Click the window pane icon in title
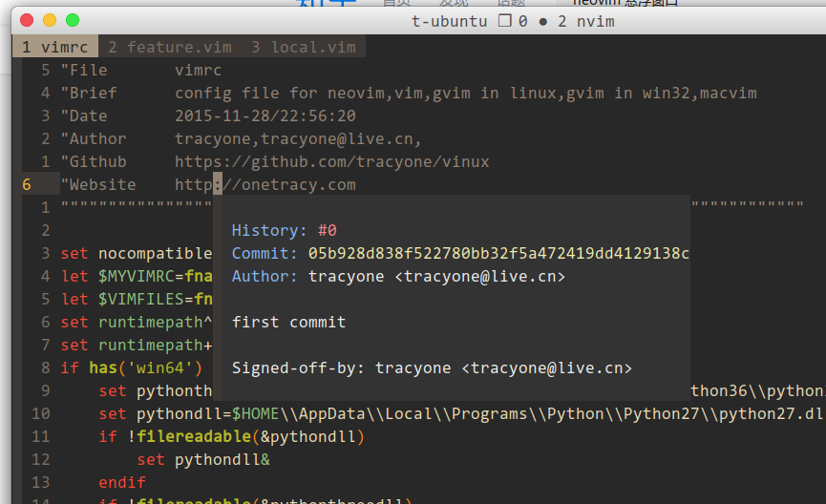This screenshot has height=504, width=826. (504, 21)
